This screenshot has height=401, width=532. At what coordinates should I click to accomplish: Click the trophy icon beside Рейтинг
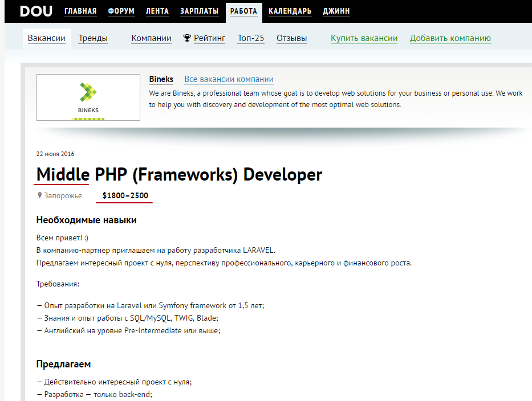[x=187, y=38]
